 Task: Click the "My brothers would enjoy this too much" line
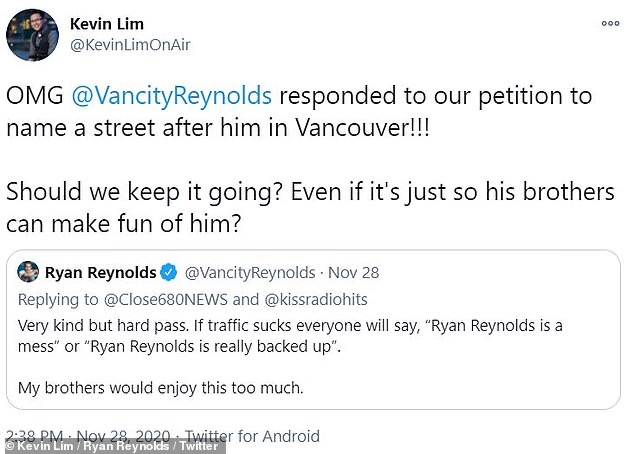[154, 386]
